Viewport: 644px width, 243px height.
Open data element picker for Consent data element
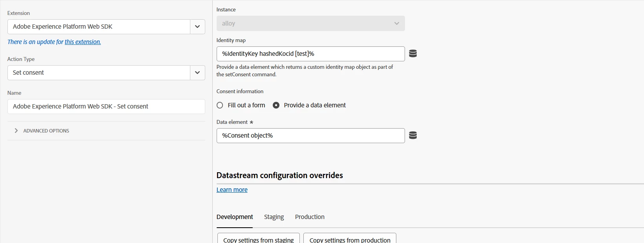point(413,135)
